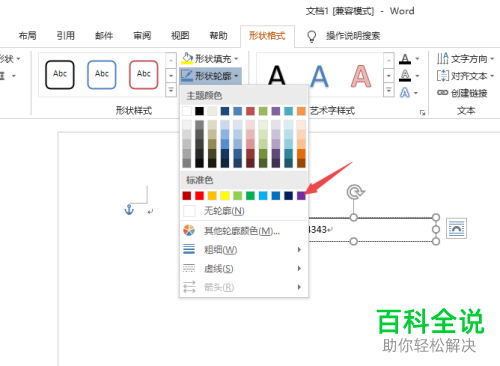Pick the bright red standard color swatch
The image size is (500, 366).
(199, 195)
